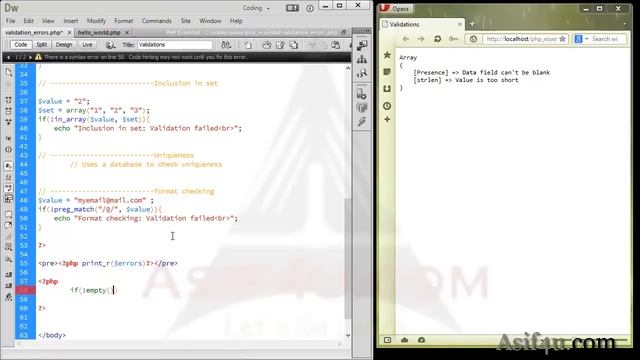Open History clock panel in Opera sidebar
The height and width of the screenshot is (360, 640).
387,106
